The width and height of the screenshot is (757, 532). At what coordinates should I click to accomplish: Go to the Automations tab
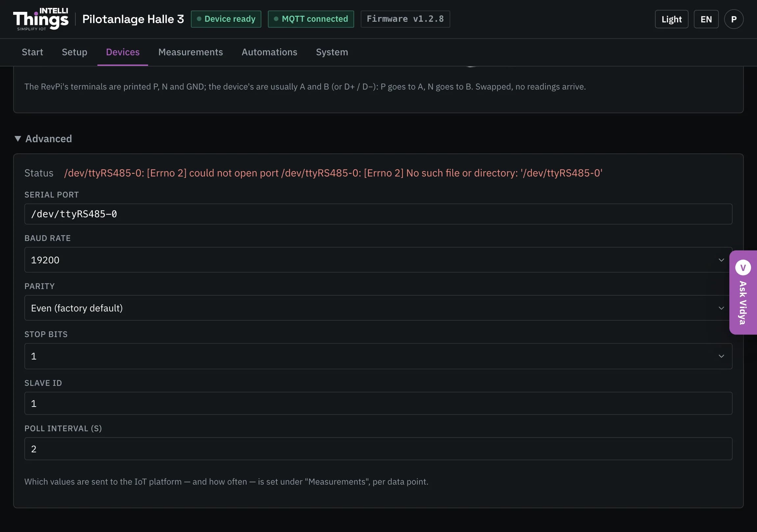point(269,52)
